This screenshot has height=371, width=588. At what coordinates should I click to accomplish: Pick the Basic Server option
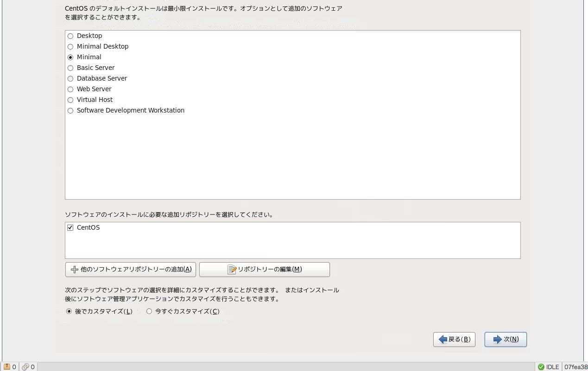pyautogui.click(x=70, y=68)
